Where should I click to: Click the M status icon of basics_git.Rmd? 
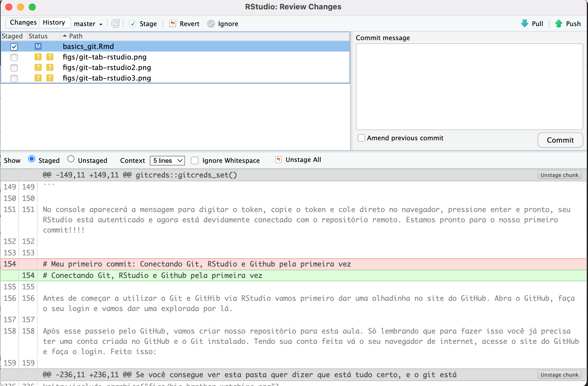pyautogui.click(x=38, y=46)
